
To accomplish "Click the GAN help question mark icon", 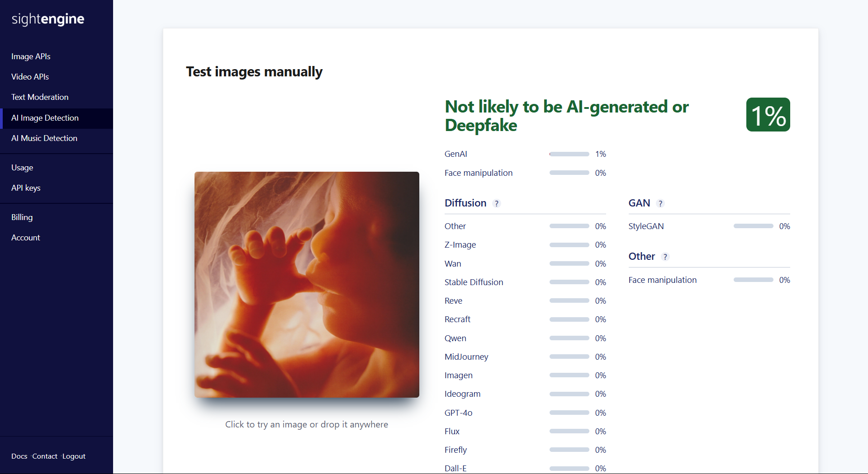I will pyautogui.click(x=660, y=203).
